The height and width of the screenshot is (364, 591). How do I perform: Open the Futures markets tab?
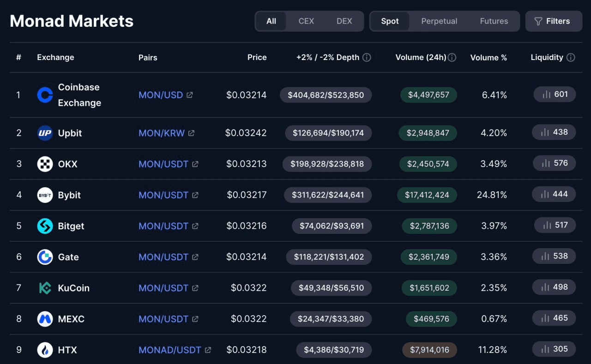click(494, 21)
